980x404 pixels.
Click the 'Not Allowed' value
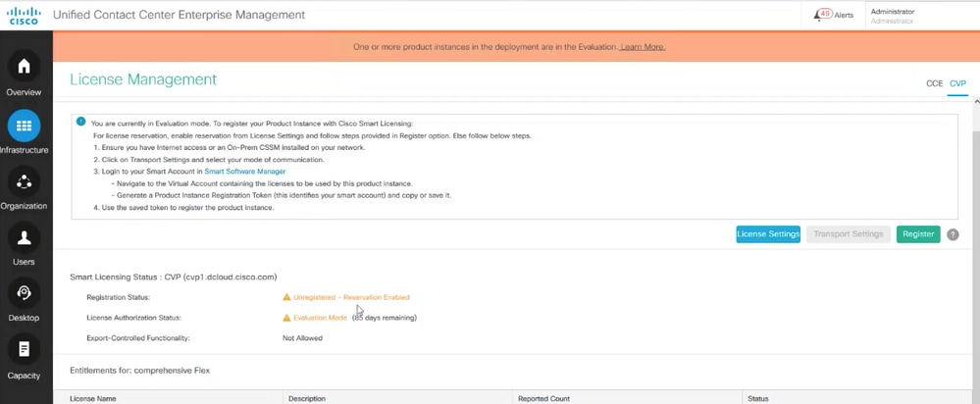point(302,338)
